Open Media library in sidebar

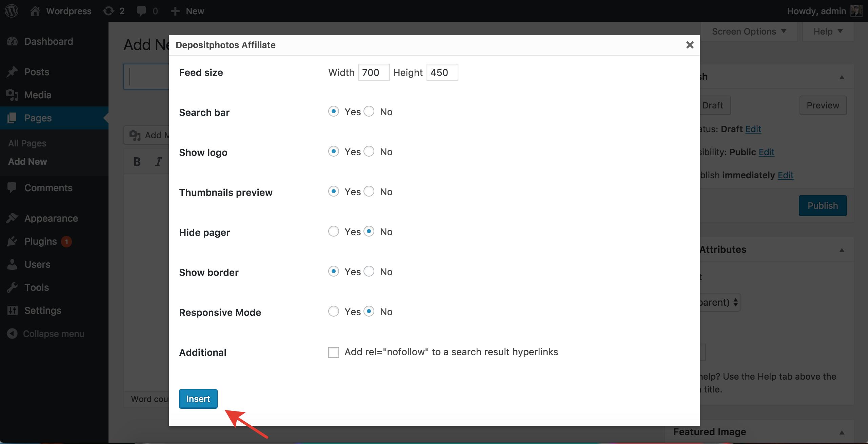pos(38,95)
